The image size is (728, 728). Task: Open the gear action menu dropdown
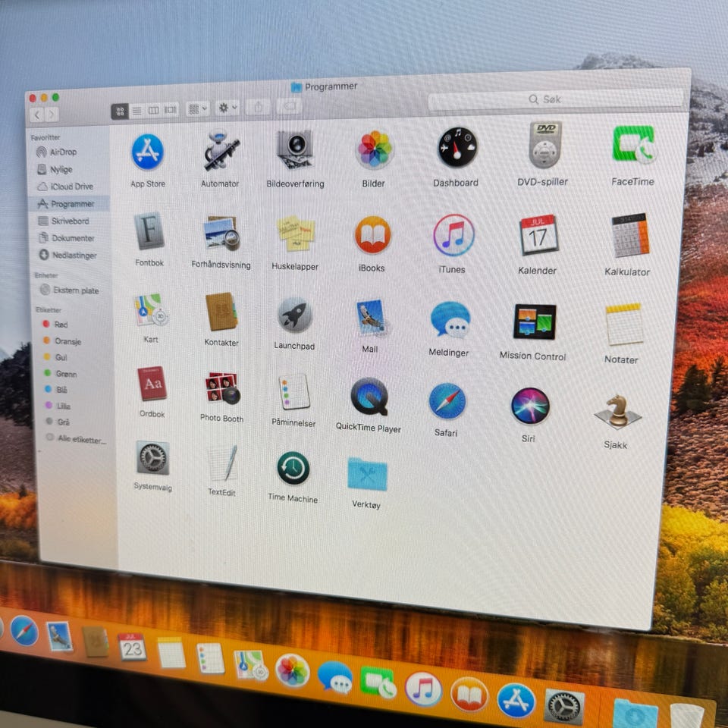(x=227, y=108)
